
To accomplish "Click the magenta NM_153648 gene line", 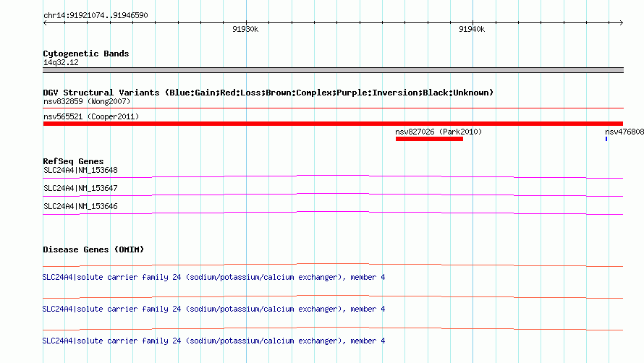I will pyautogui.click(x=333, y=176).
